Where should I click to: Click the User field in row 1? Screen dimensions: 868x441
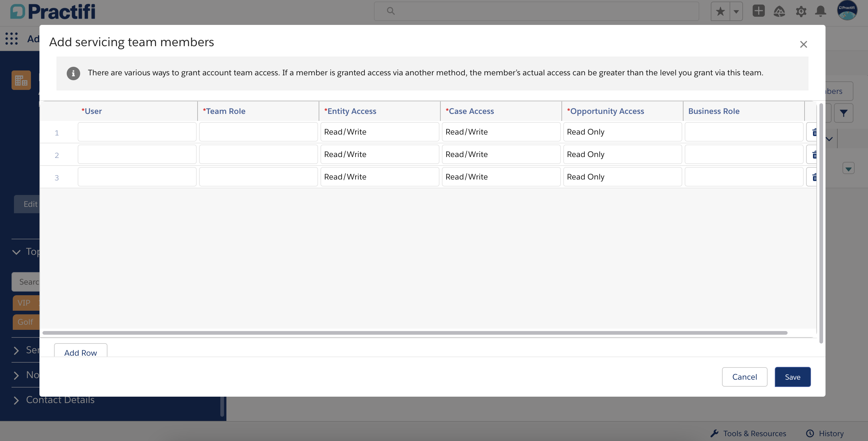pyautogui.click(x=137, y=132)
